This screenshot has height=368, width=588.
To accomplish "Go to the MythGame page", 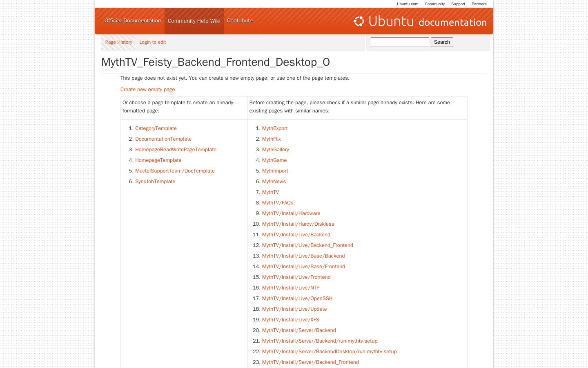I will coord(274,160).
